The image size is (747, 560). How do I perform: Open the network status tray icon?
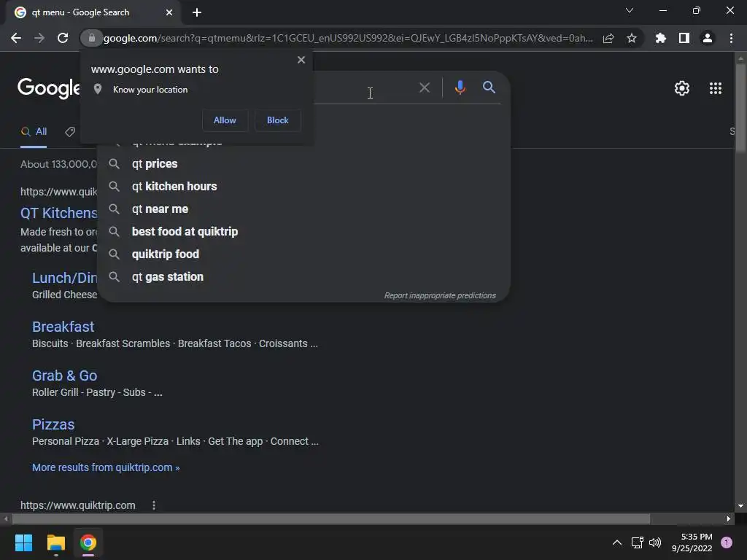637,542
